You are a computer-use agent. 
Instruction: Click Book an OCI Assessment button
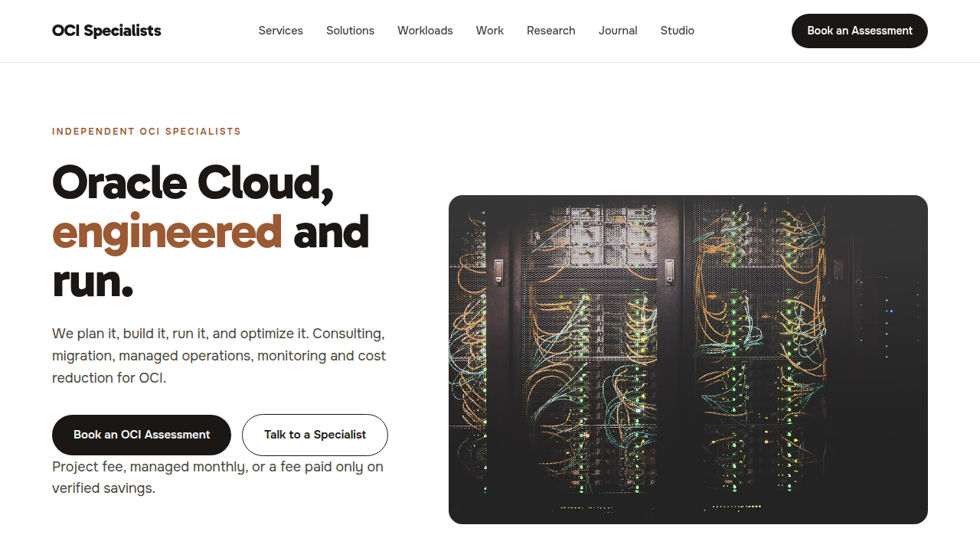(x=142, y=435)
